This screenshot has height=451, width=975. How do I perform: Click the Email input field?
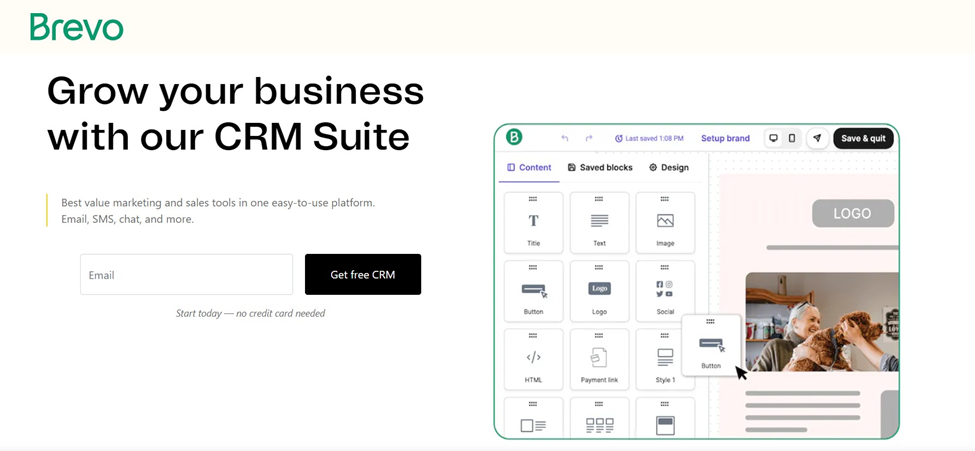pyautogui.click(x=186, y=274)
